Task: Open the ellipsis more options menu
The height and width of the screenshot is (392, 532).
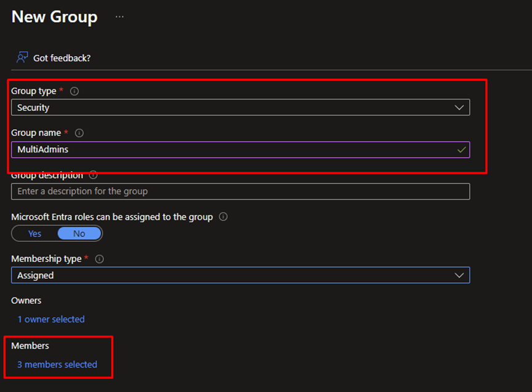Action: [119, 17]
